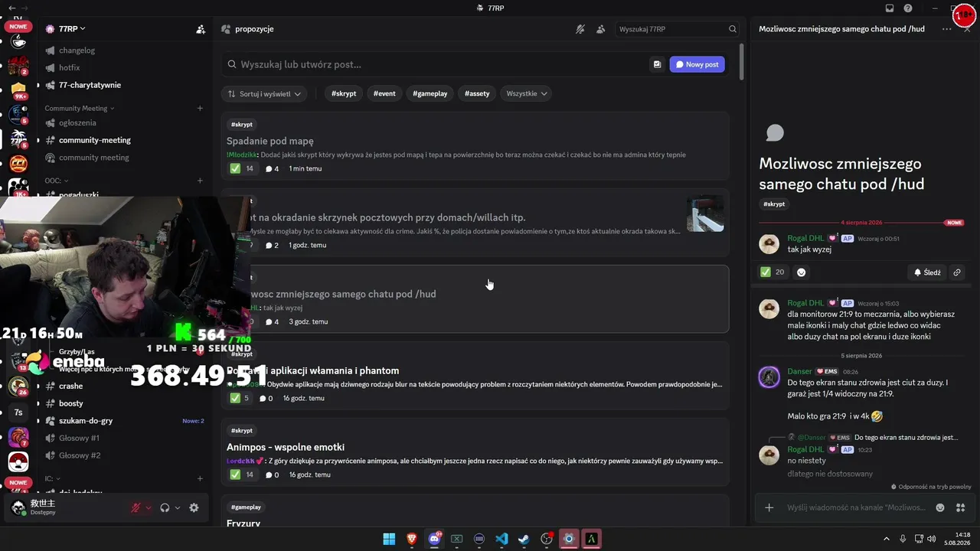Toggle checkmark reaction on Animpos post
Screen dimensions: 980x551
pyautogui.click(x=242, y=474)
